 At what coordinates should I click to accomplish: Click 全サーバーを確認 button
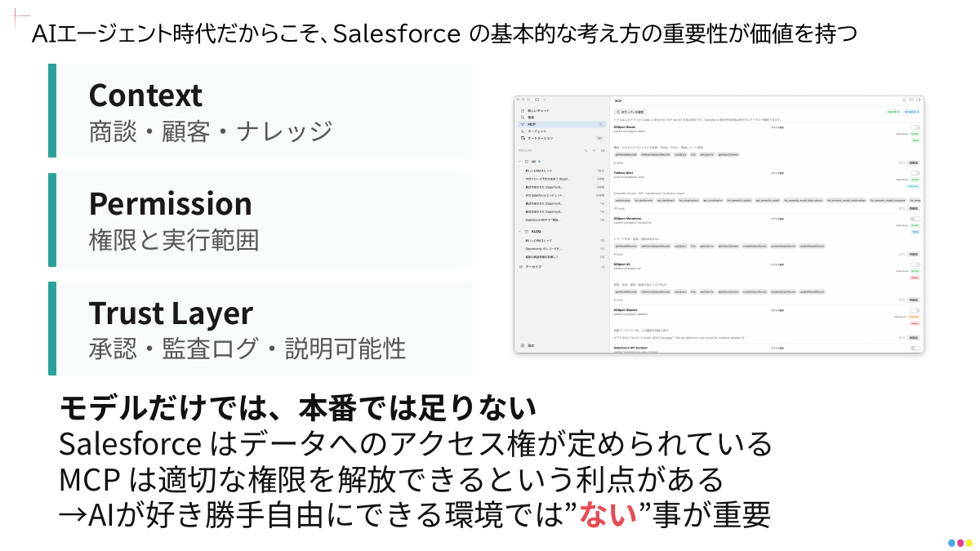[x=630, y=112]
